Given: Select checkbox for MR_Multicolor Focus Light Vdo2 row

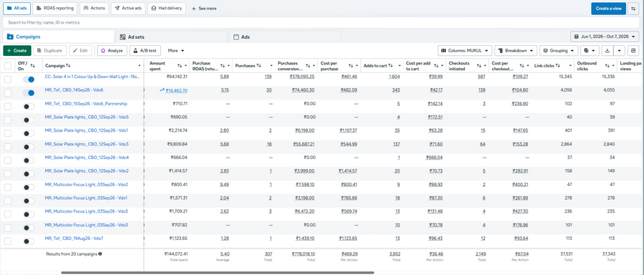Looking at the screenshot, I should click(x=8, y=187).
